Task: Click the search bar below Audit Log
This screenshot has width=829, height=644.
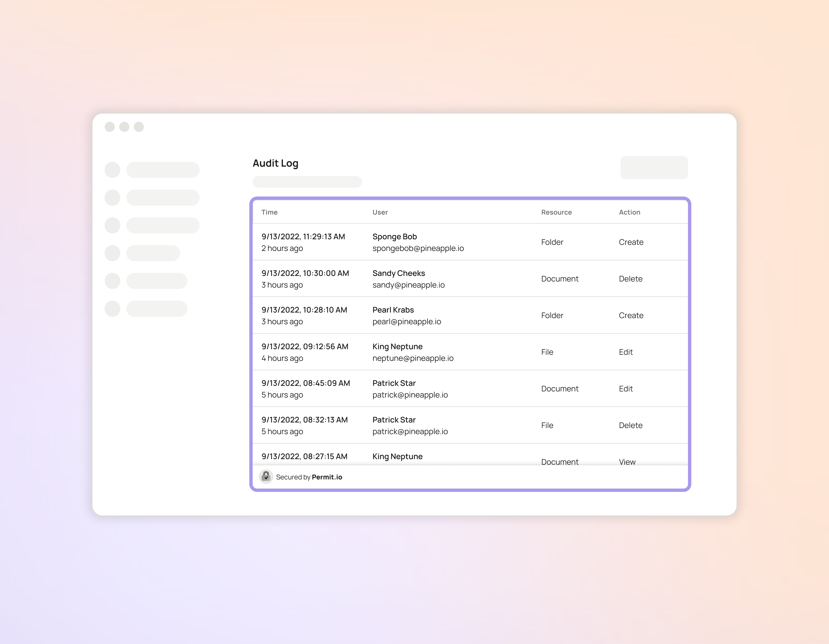Action: [307, 182]
